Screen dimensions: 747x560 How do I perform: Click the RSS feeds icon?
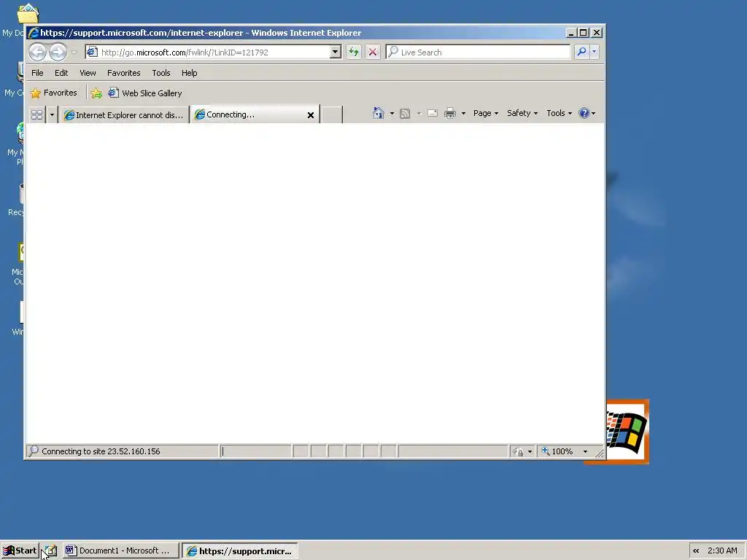point(405,113)
